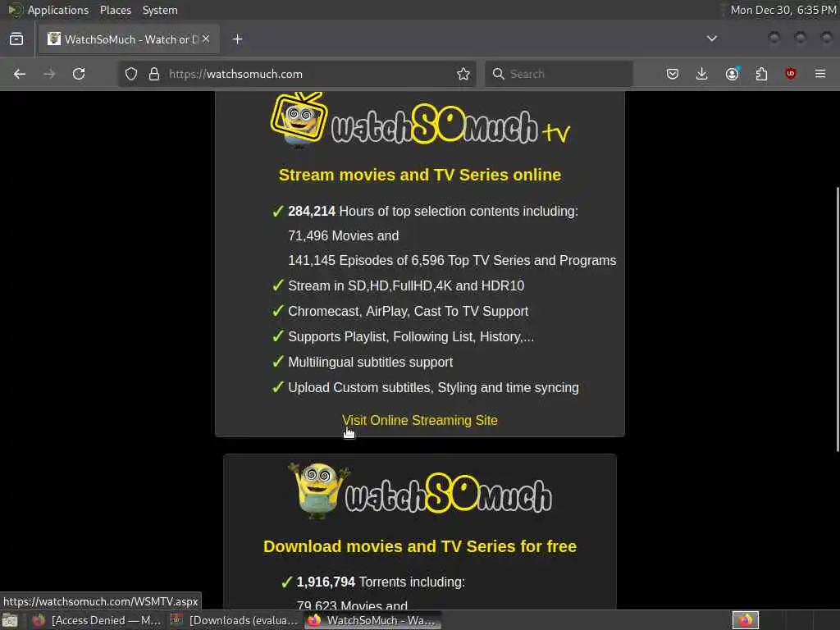Click 'Upload Custom subtitles, Styling and time syncing'
The height and width of the screenshot is (630, 840).
click(x=433, y=387)
